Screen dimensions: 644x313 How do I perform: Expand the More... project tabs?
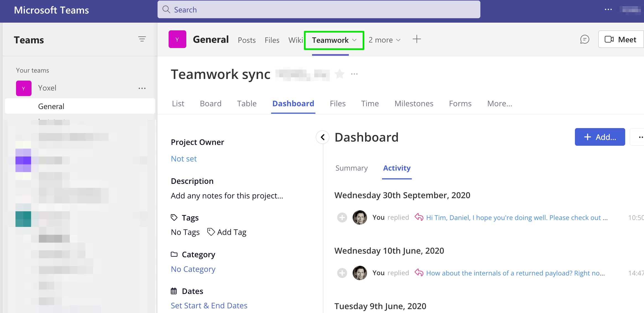point(500,104)
